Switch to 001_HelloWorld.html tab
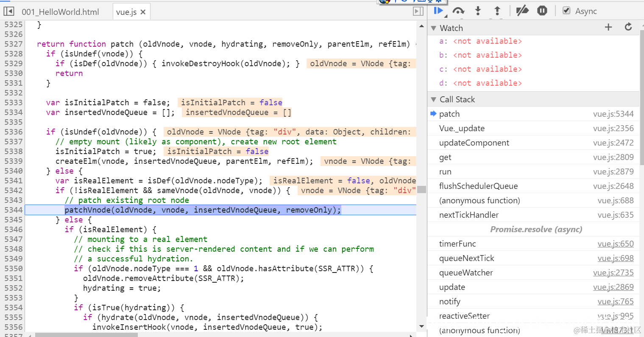Viewport: 644px width, 337px height. [x=60, y=12]
